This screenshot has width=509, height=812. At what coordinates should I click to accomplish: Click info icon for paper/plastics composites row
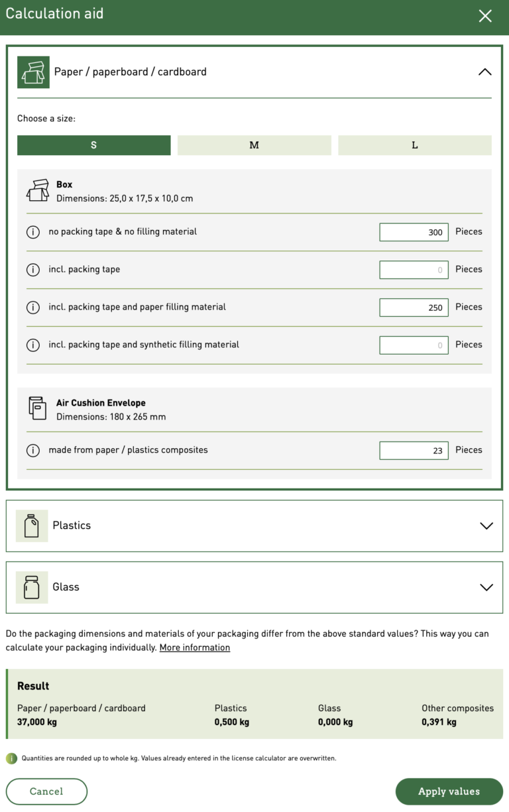tap(32, 450)
